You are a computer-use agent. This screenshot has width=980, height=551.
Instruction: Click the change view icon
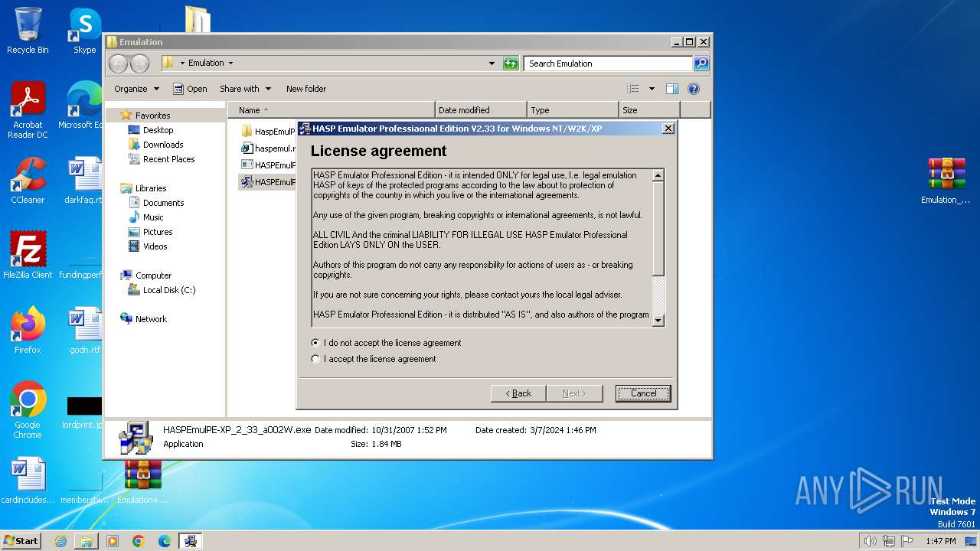coord(633,89)
